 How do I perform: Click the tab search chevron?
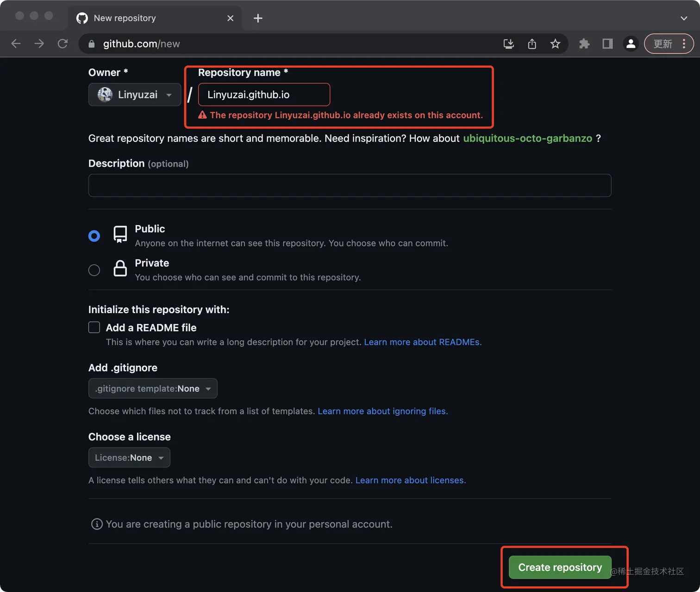pyautogui.click(x=684, y=18)
